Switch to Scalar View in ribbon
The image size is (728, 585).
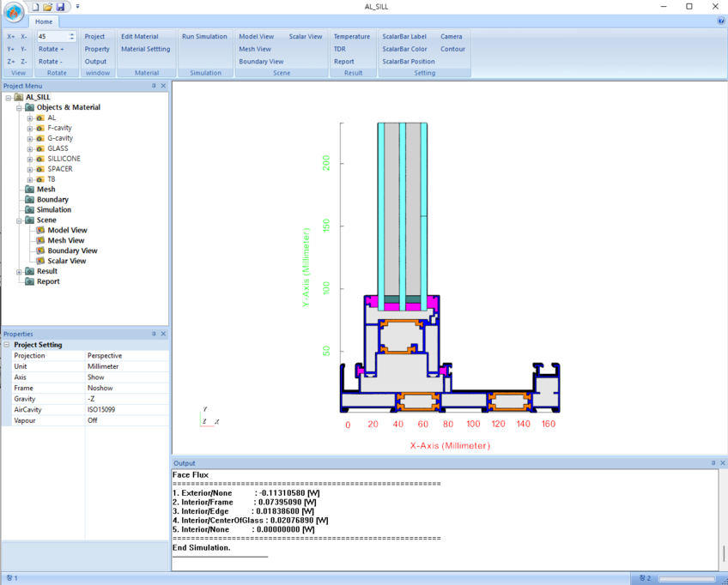306,36
